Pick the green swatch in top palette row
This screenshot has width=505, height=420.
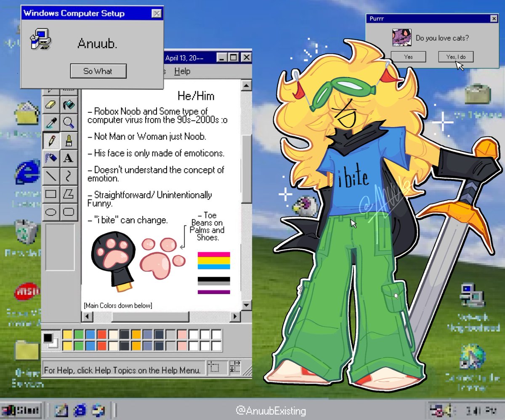(x=78, y=335)
